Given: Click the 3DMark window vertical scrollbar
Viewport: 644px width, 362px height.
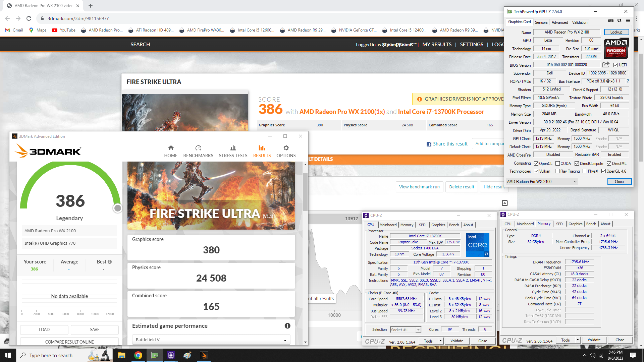Looking at the screenshot, I should [305, 192].
